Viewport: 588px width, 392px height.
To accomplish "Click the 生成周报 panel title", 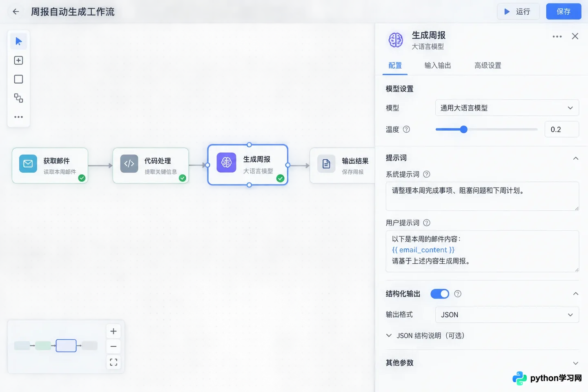I will pyautogui.click(x=428, y=35).
